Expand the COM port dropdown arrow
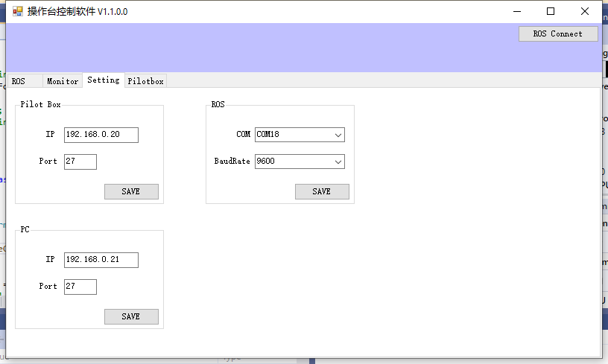The height and width of the screenshot is (364, 608). coord(338,135)
